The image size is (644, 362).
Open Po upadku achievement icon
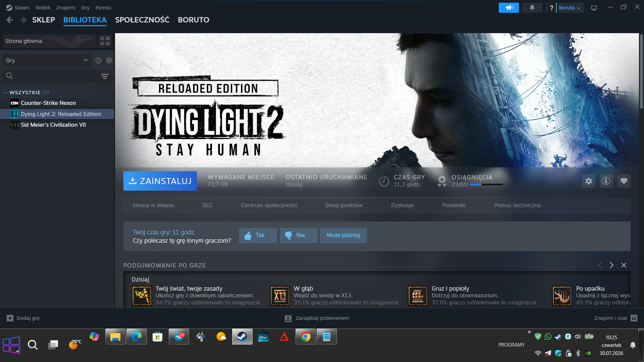click(x=562, y=296)
